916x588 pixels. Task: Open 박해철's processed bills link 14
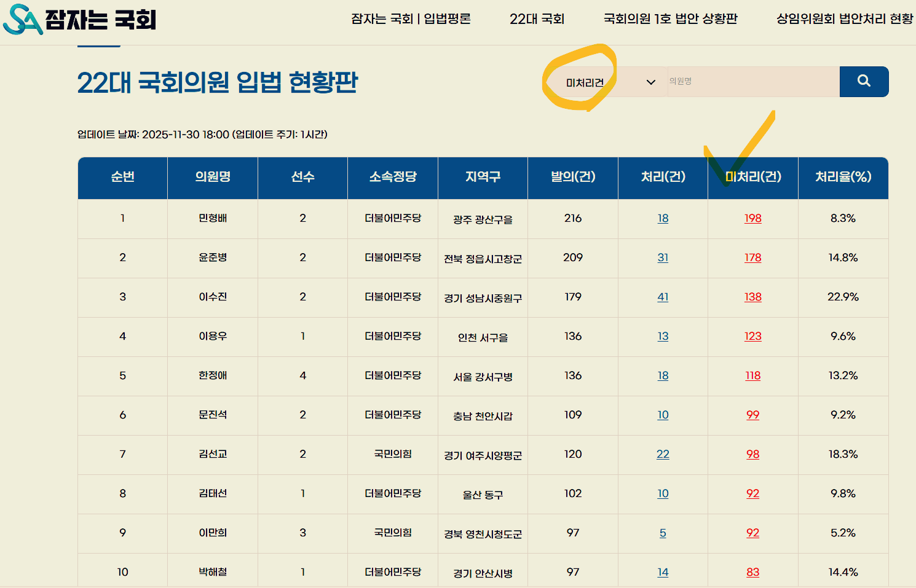pyautogui.click(x=663, y=572)
